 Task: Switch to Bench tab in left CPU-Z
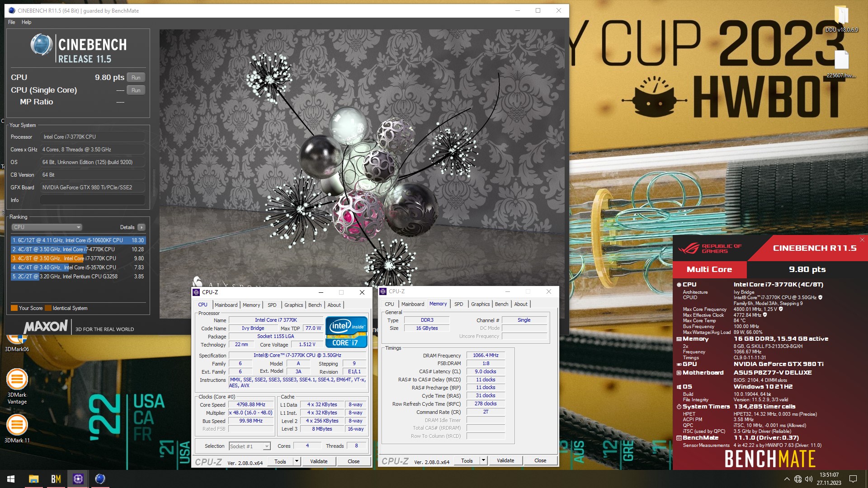tap(315, 305)
